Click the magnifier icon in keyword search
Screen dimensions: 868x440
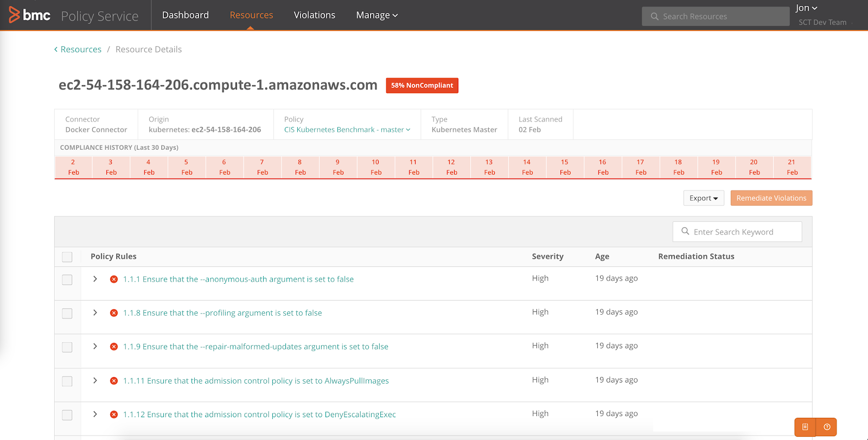coord(685,231)
